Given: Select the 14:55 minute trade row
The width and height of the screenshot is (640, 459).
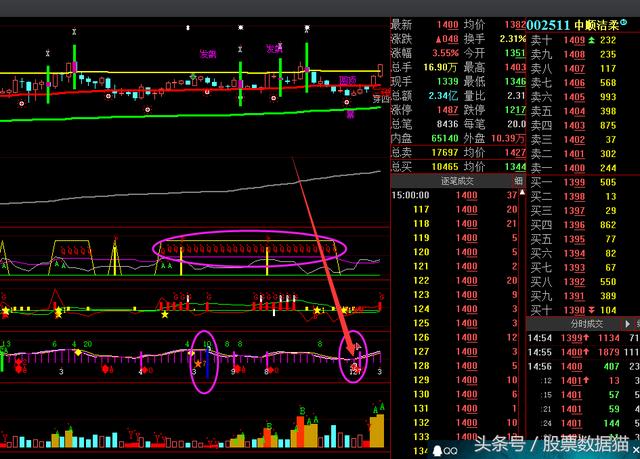Looking at the screenshot, I should click(x=583, y=353).
